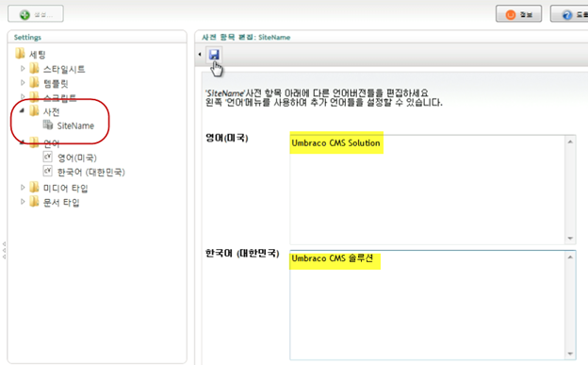Click the 사전 folder icon
Image resolution: width=588 pixels, height=365 pixels.
(x=34, y=110)
